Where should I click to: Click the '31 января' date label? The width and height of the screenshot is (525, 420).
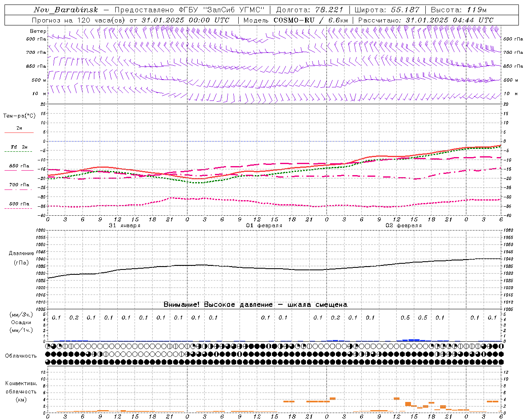tap(124, 226)
